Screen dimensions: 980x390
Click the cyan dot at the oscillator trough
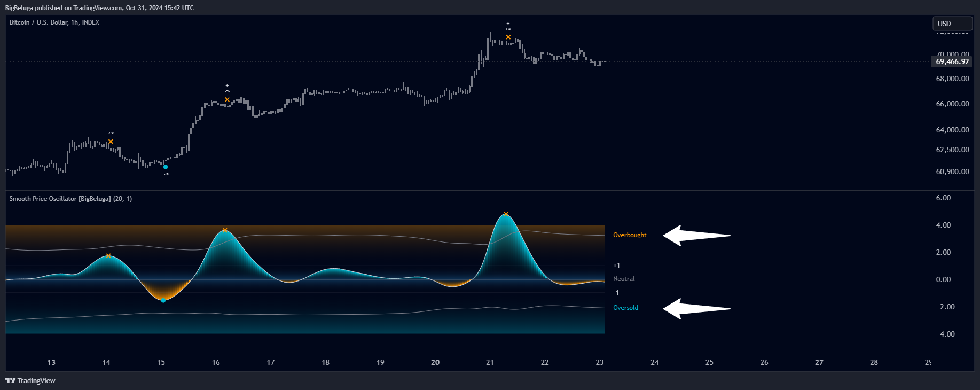click(163, 300)
